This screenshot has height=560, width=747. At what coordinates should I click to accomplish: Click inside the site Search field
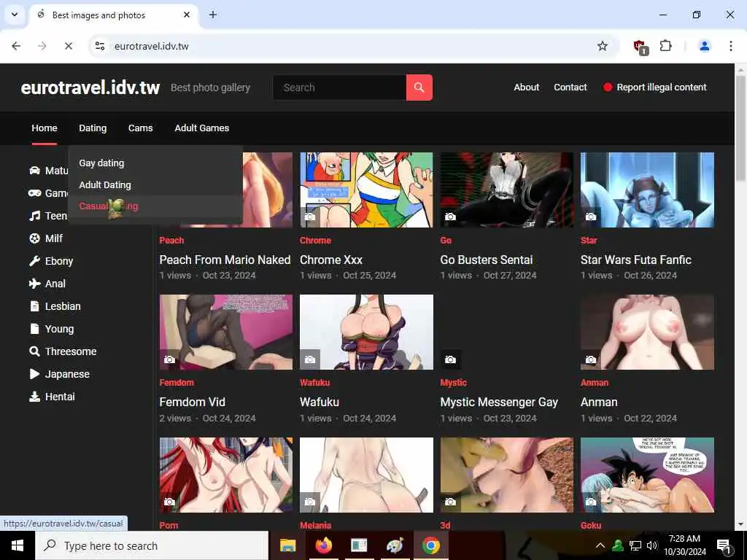pyautogui.click(x=340, y=87)
